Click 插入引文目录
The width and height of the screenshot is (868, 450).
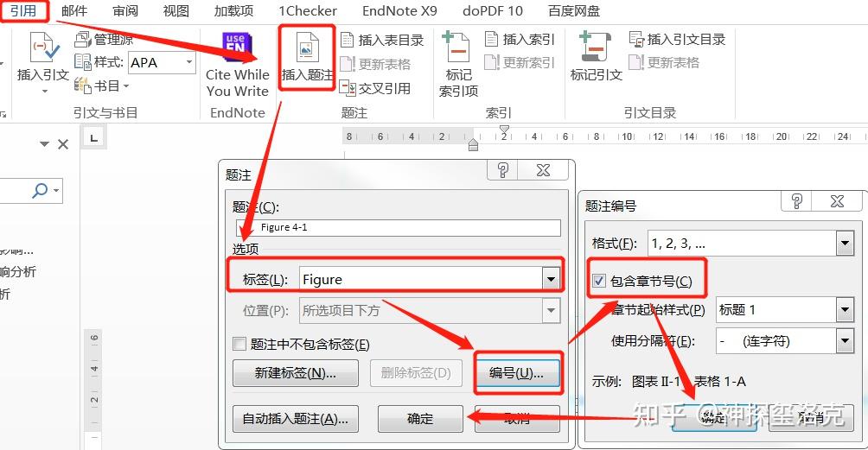tap(677, 39)
